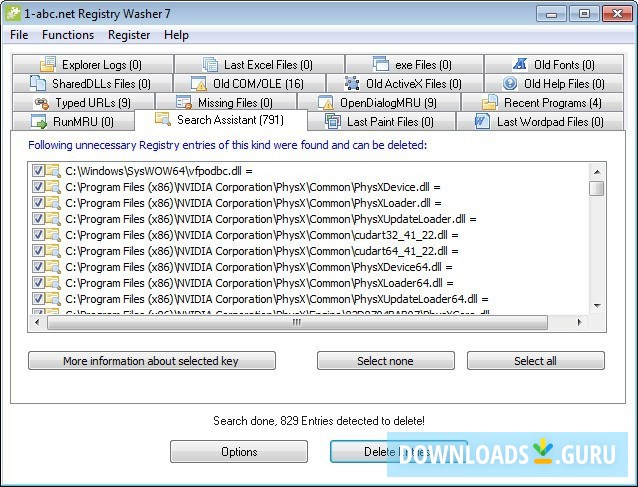The width and height of the screenshot is (638, 487).
Task: Click the Select all button
Action: click(x=536, y=361)
